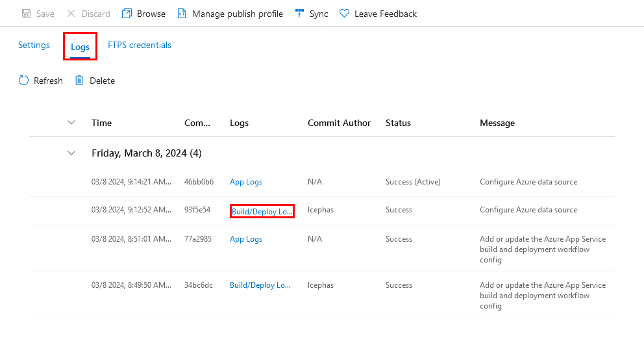Collapse the Friday, March 8, 2024 group
644x356 pixels.
(x=71, y=153)
